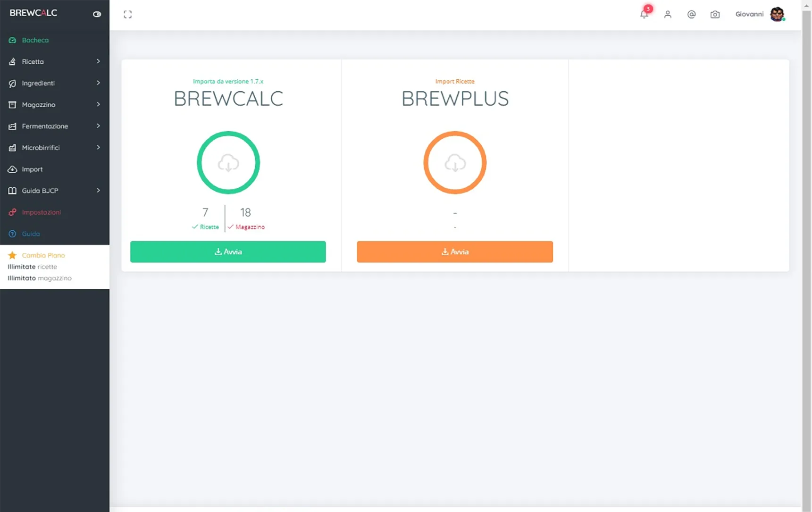The height and width of the screenshot is (512, 812).
Task: Click the green BrewCalc cloud download circle
Action: (228, 163)
